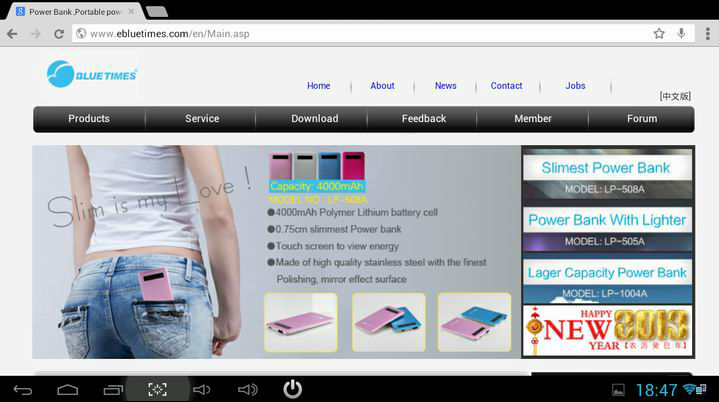719x402 pixels.
Task: Pick the magenta power bank color swatch
Action: (353, 166)
